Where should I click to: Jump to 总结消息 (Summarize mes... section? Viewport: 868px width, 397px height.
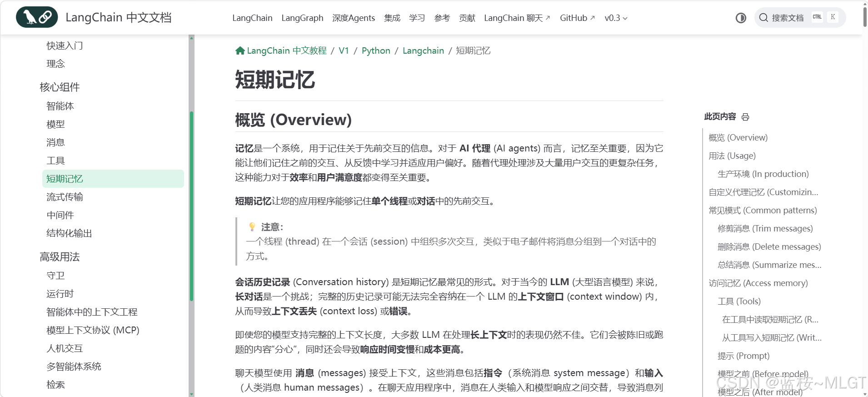pyautogui.click(x=769, y=265)
